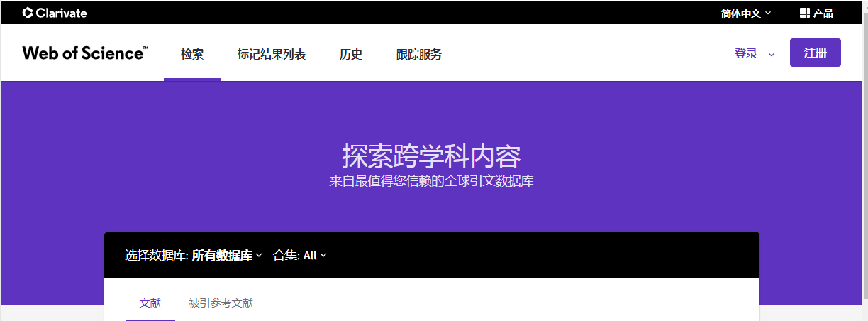Click the Web of Science logo

(x=85, y=53)
